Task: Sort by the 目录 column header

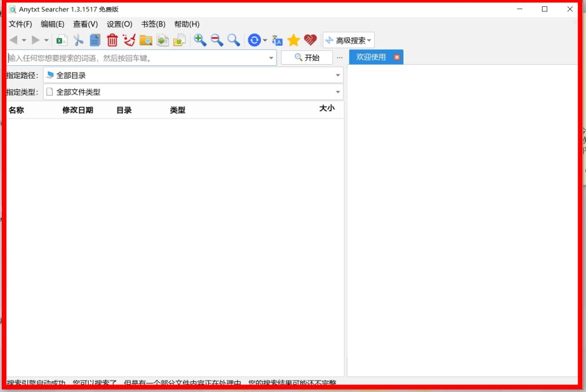Action: [x=124, y=110]
